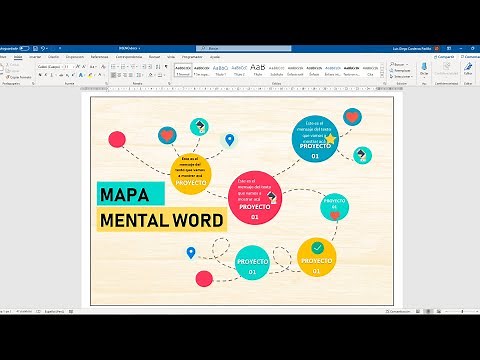Select the Título 1 style
The image size is (480, 360).
coord(220,70)
